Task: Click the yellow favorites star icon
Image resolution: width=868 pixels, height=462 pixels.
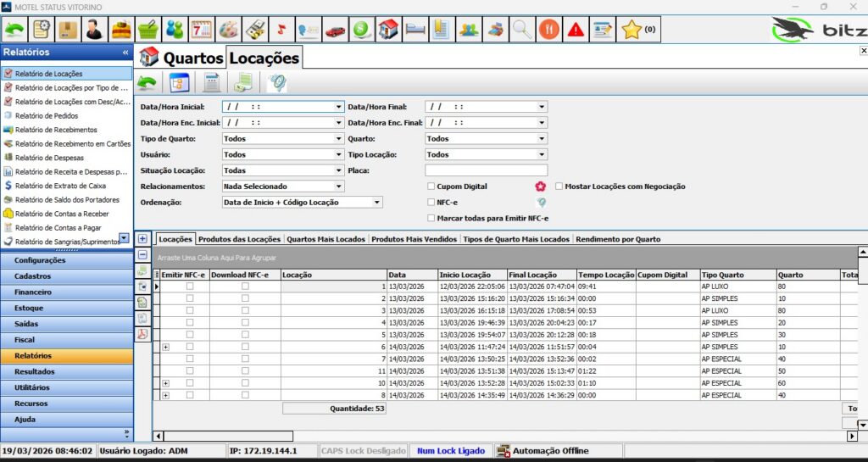Action: tap(631, 30)
